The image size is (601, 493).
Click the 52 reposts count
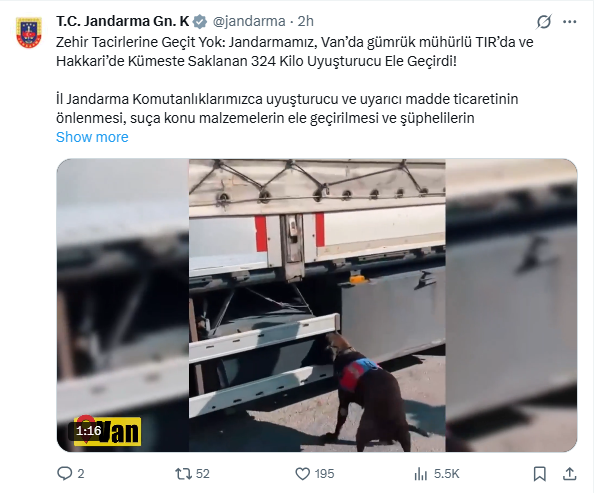[203, 474]
